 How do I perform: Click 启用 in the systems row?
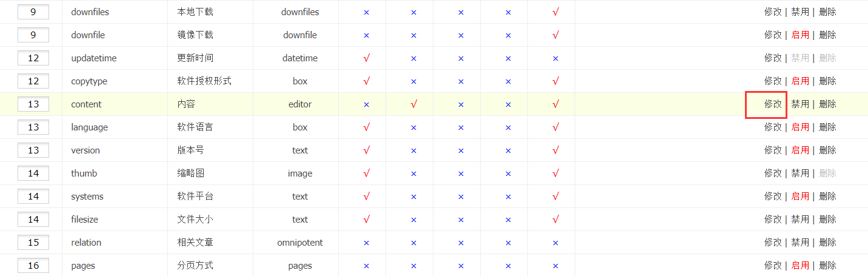coord(800,197)
